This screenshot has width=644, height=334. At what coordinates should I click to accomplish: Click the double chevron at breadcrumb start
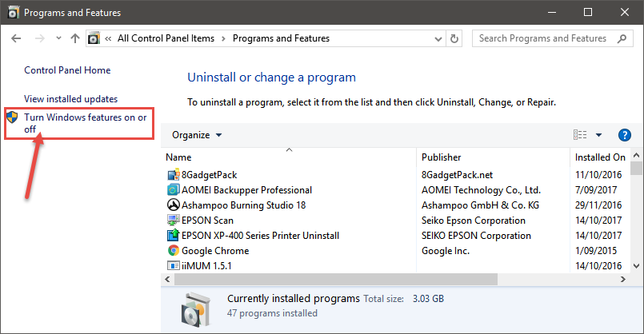click(x=108, y=38)
